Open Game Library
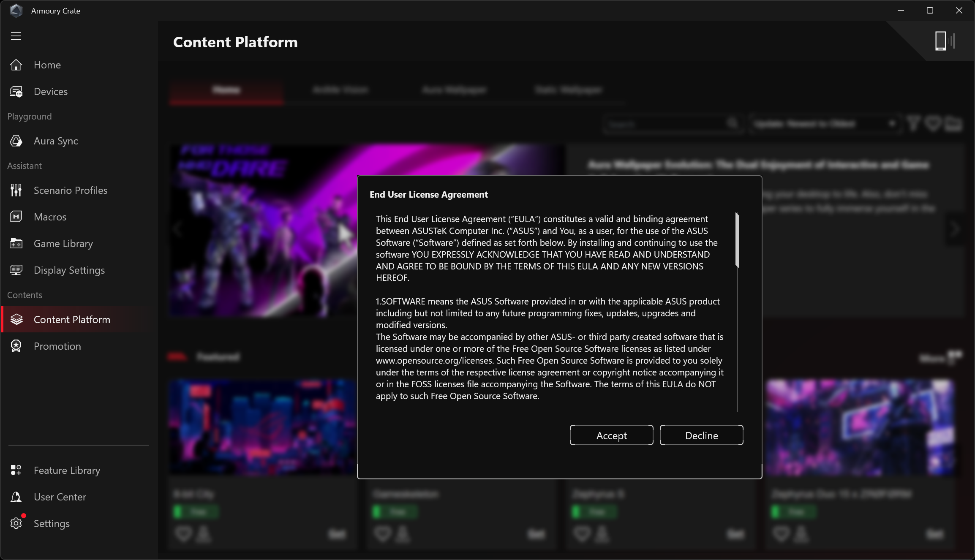Image resolution: width=975 pixels, height=560 pixels. (x=63, y=244)
